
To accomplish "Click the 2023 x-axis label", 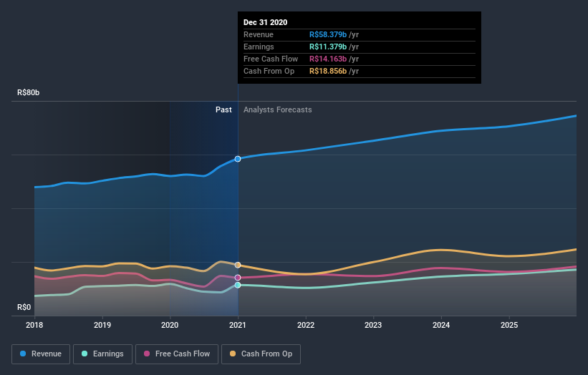I will pos(373,325).
